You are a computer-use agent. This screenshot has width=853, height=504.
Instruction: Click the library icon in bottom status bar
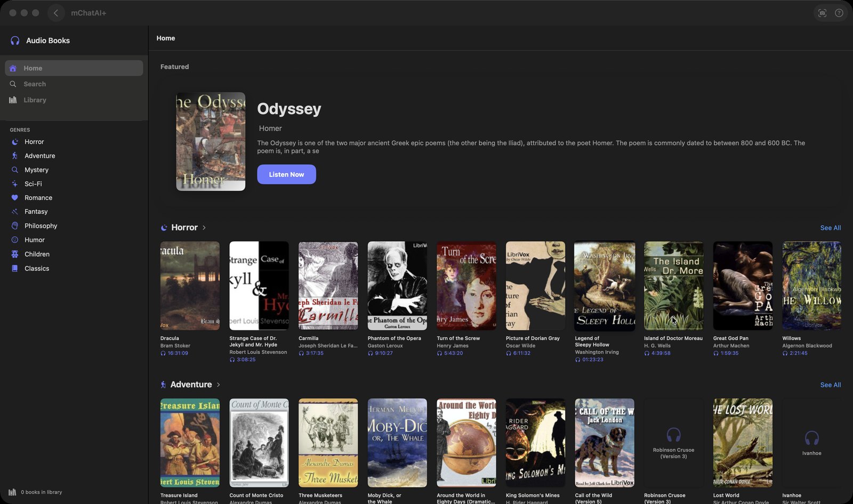pos(12,492)
